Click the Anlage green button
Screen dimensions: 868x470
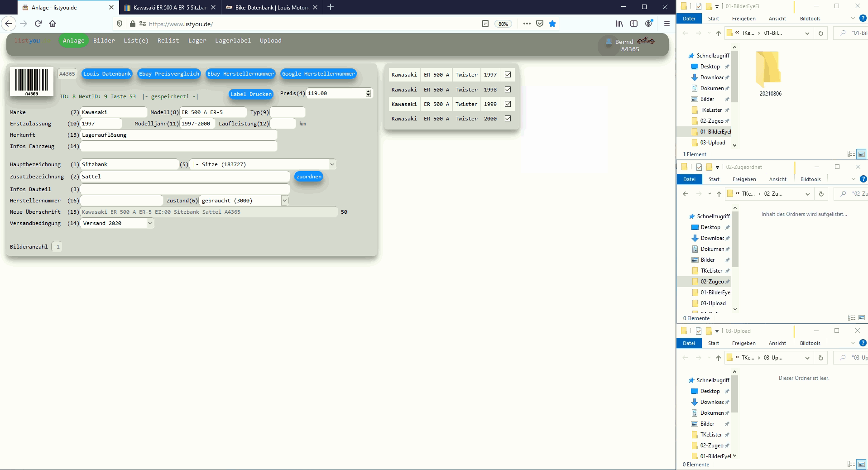point(73,40)
